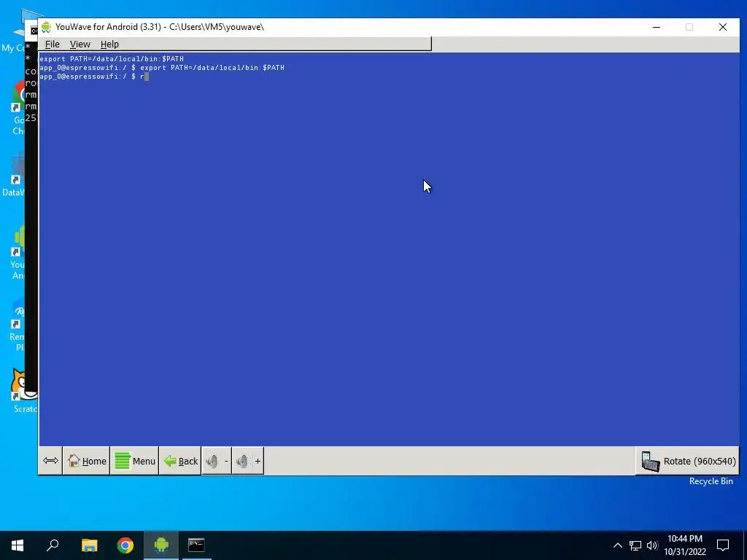Click the 'export PATH=/data/local/bin:$PATH' first line

(111, 59)
